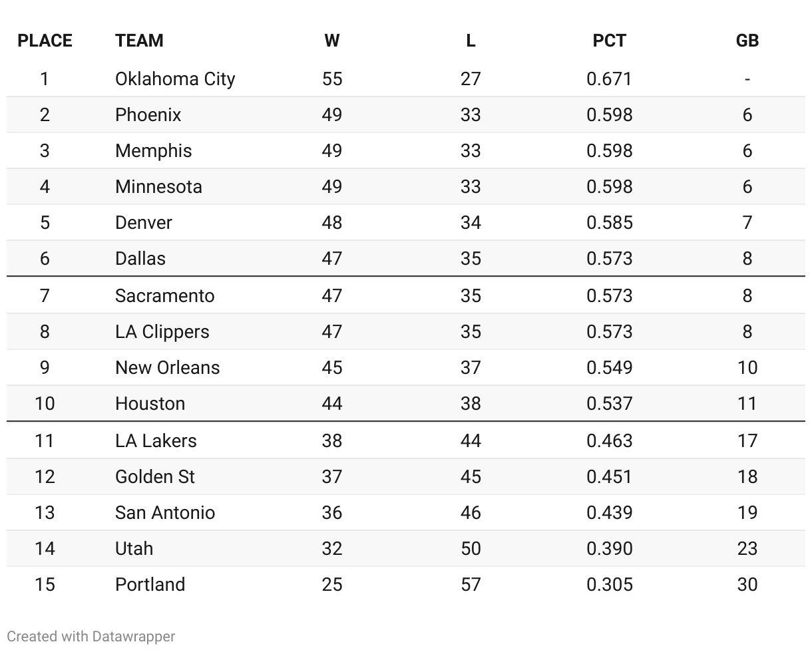Click the W column header

tap(331, 41)
